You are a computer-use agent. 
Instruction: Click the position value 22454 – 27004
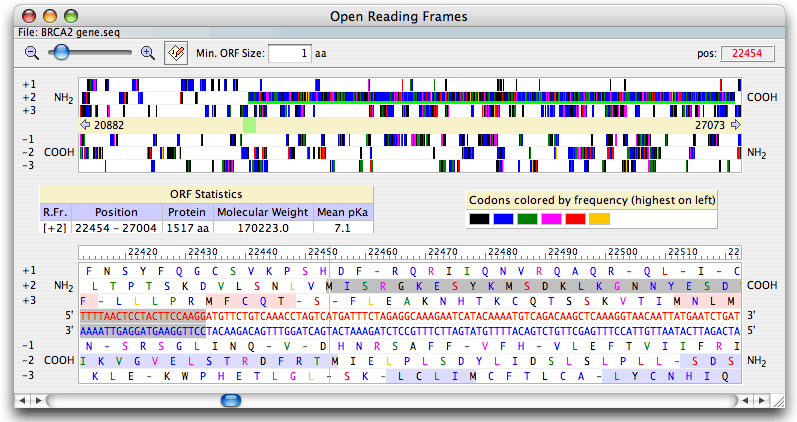click(116, 227)
